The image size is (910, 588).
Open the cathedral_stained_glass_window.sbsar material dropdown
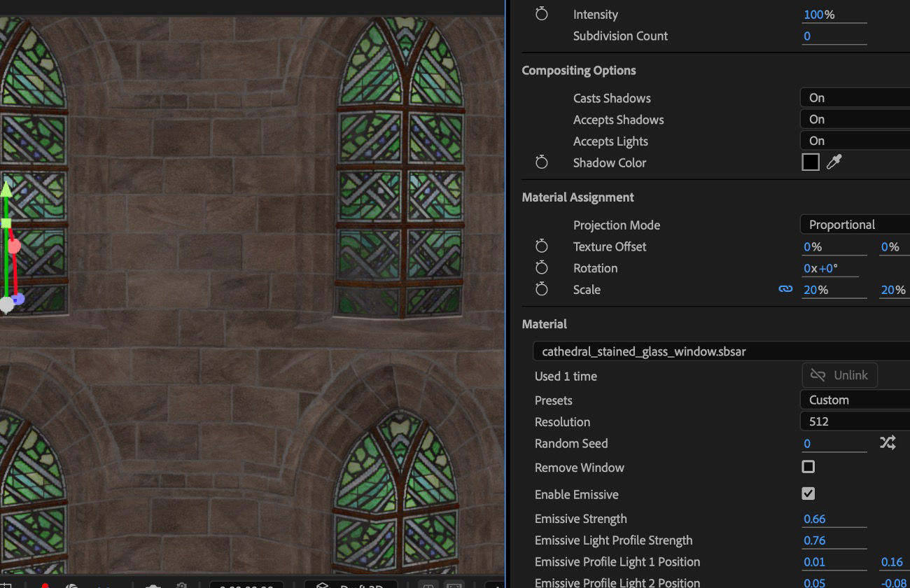pos(721,351)
